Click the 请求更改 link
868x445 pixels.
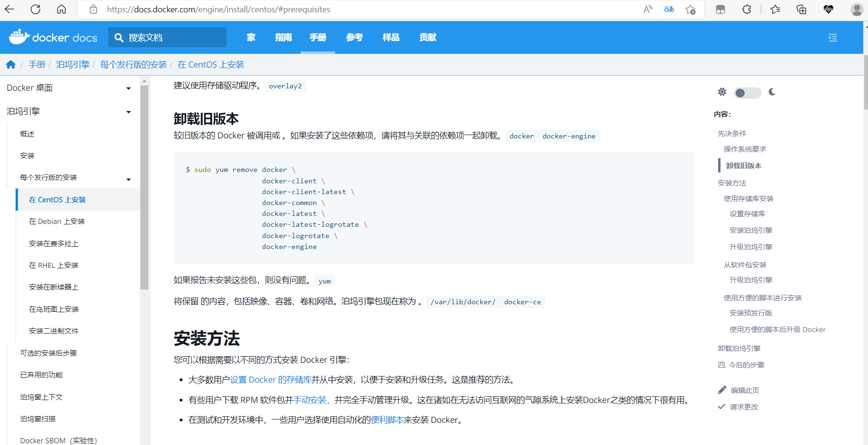pyautogui.click(x=744, y=407)
